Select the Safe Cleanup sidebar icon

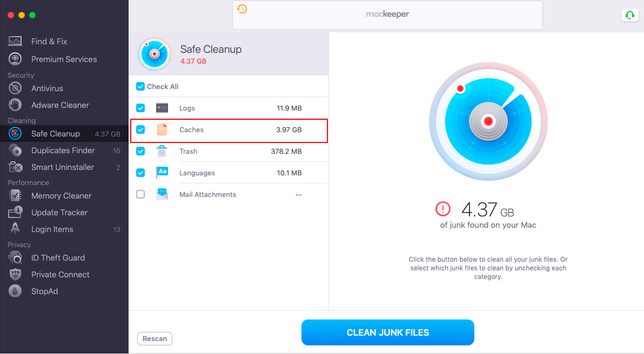click(x=15, y=134)
